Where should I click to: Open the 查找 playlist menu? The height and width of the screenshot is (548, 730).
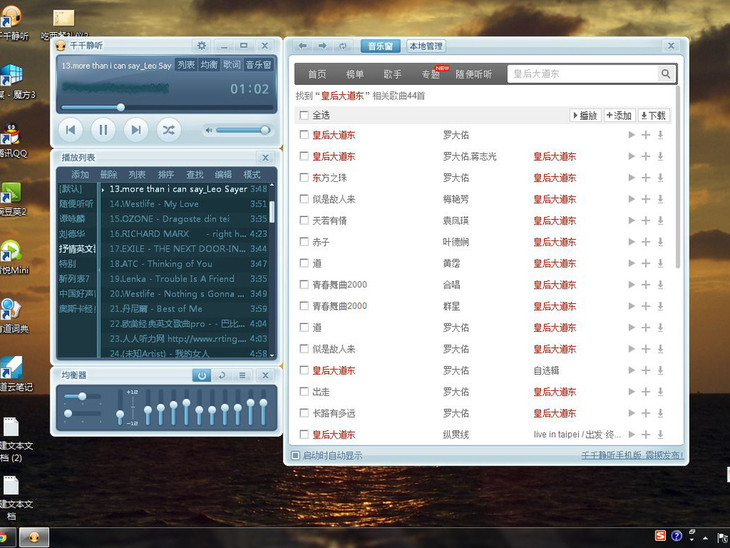[x=195, y=175]
